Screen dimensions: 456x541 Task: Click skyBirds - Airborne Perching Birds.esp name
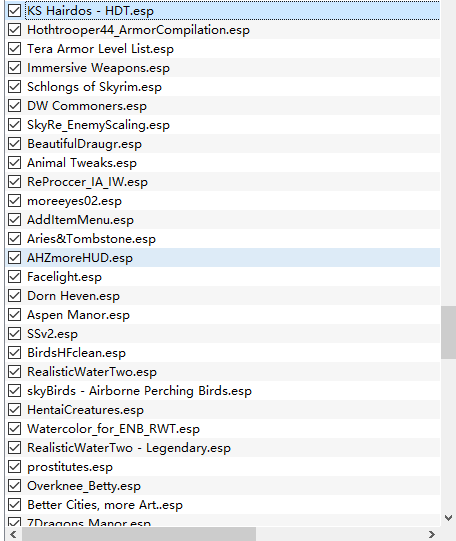[x=139, y=391]
